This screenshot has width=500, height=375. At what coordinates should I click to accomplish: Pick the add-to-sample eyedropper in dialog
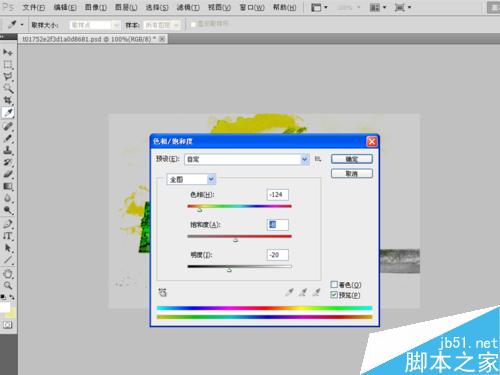point(303,292)
